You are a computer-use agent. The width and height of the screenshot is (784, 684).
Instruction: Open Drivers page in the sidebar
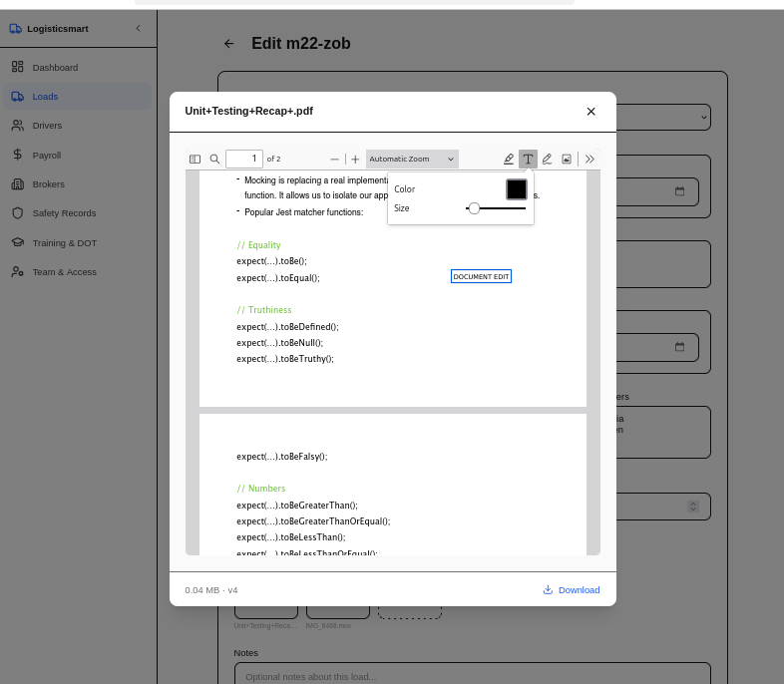[x=78, y=126]
